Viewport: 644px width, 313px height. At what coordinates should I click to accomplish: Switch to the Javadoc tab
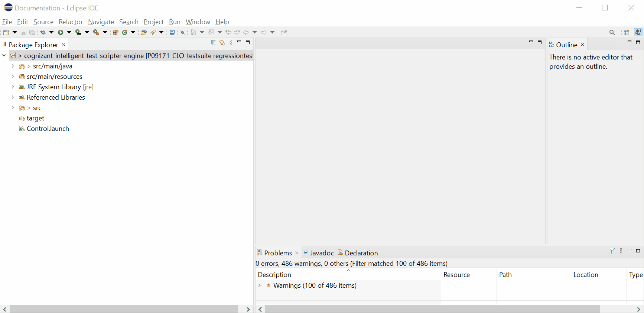[x=319, y=253]
